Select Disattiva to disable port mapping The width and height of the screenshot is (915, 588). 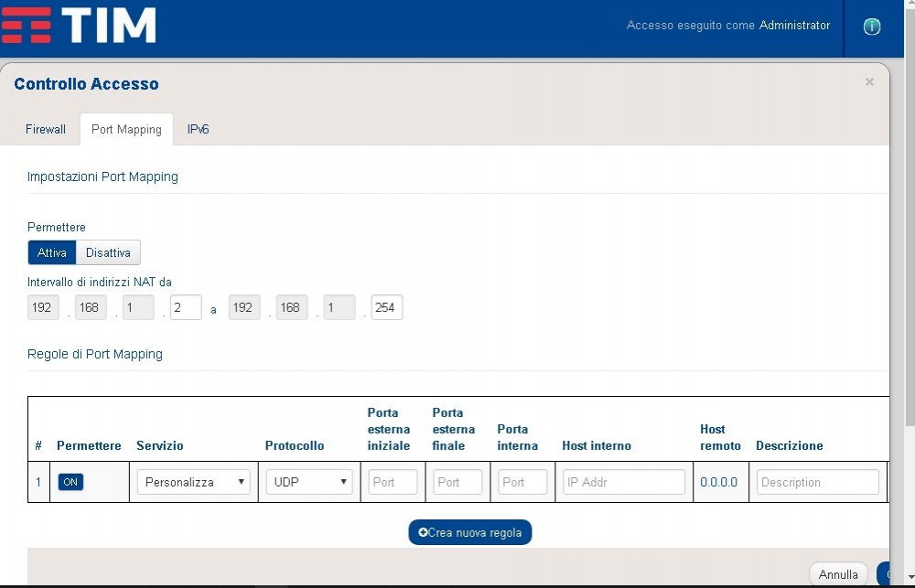(108, 252)
